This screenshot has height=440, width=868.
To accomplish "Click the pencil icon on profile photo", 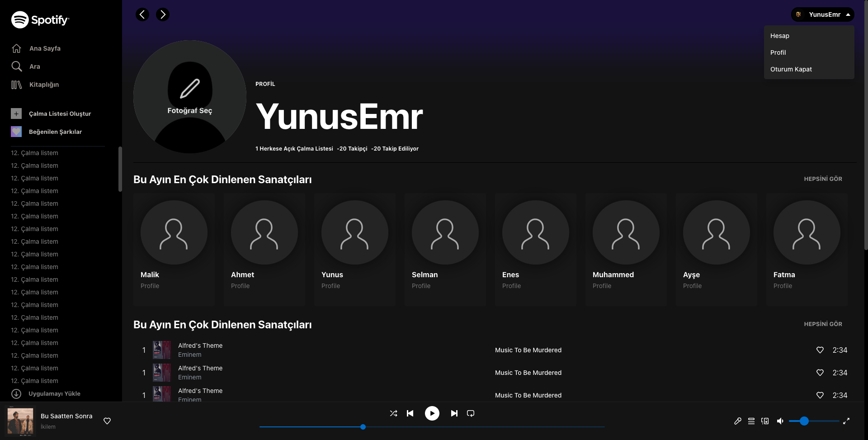I will (190, 89).
